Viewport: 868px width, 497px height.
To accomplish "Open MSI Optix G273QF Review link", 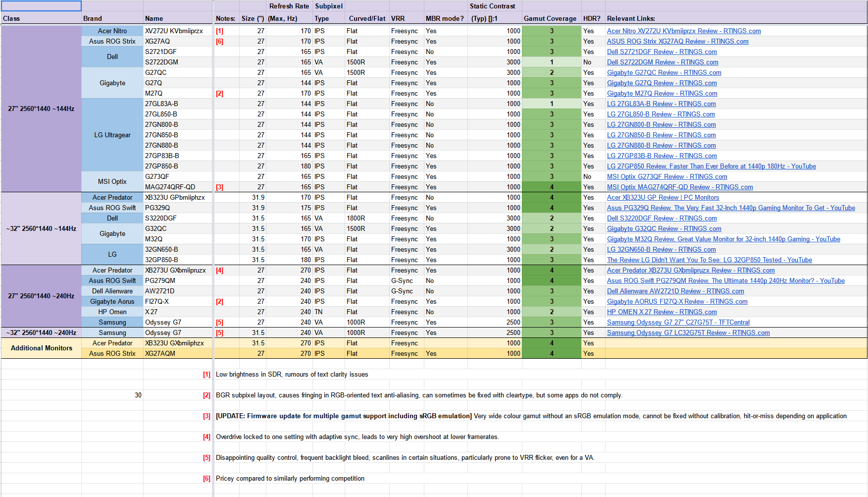I will 667,176.
